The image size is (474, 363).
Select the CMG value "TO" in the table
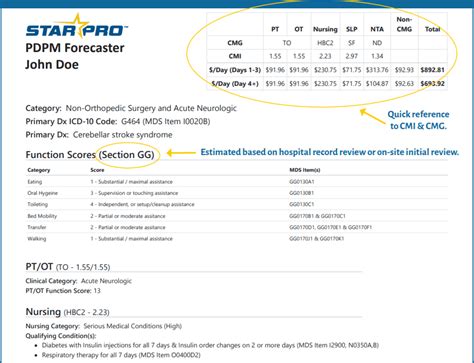click(x=287, y=43)
